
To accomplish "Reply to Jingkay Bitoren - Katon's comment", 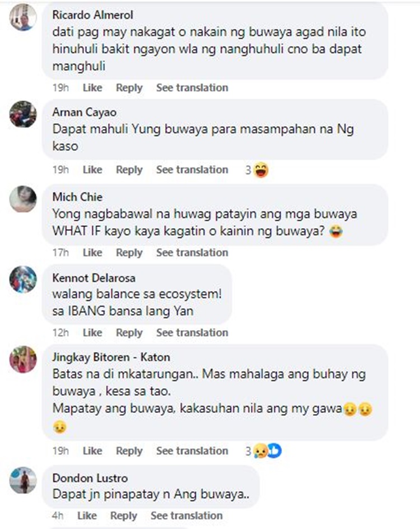I will coord(129,451).
